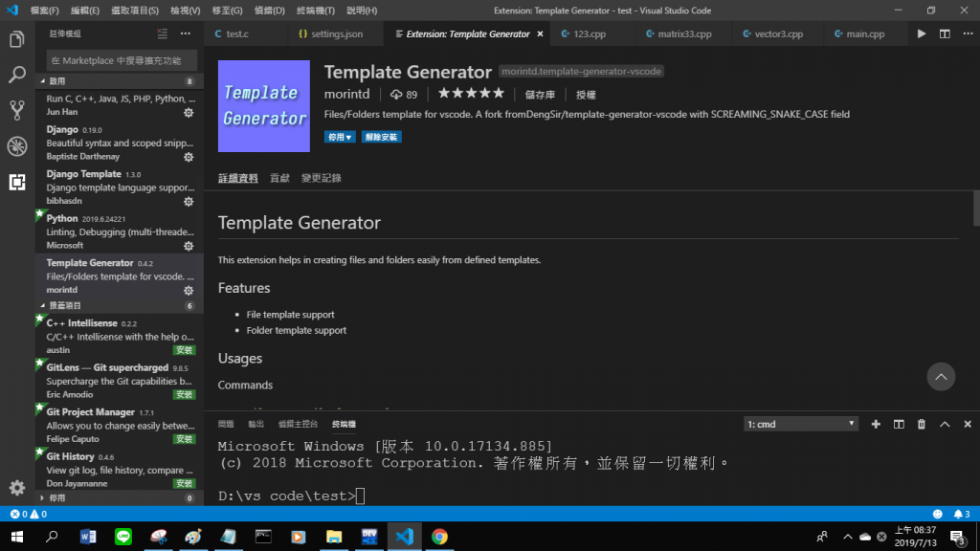Viewport: 980px width, 551px height.
Task: Show notifications bell in status bar
Action: [x=962, y=514]
